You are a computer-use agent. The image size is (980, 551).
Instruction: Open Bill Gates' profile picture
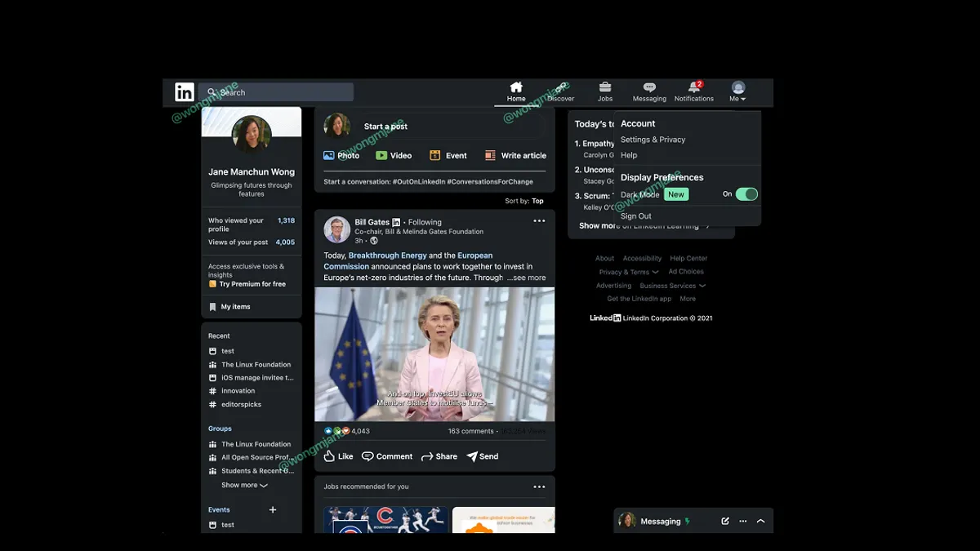[336, 230]
